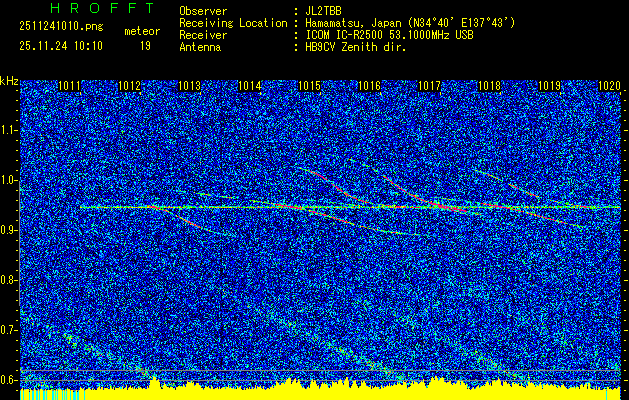Click the 1.1 frequency axis label
Screen dimensions: 629x400
[x=9, y=130]
